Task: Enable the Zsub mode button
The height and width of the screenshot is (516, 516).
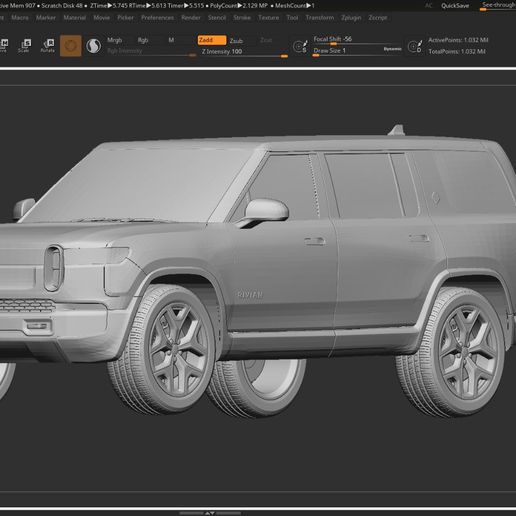Action: pyautogui.click(x=236, y=41)
